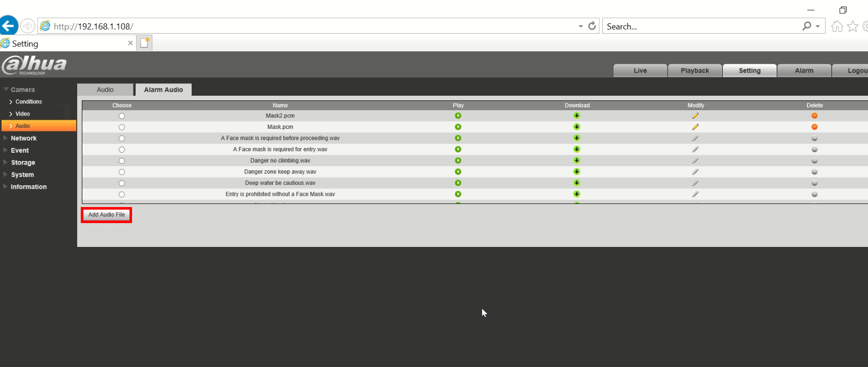Delete the Mask2.pcm audio file
The height and width of the screenshot is (367, 868).
pyautogui.click(x=814, y=116)
